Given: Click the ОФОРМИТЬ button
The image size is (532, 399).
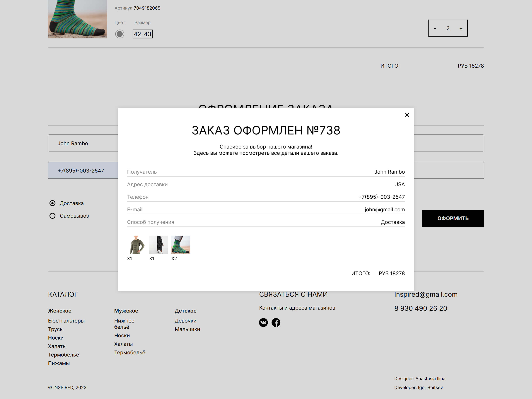Looking at the screenshot, I should (453, 218).
